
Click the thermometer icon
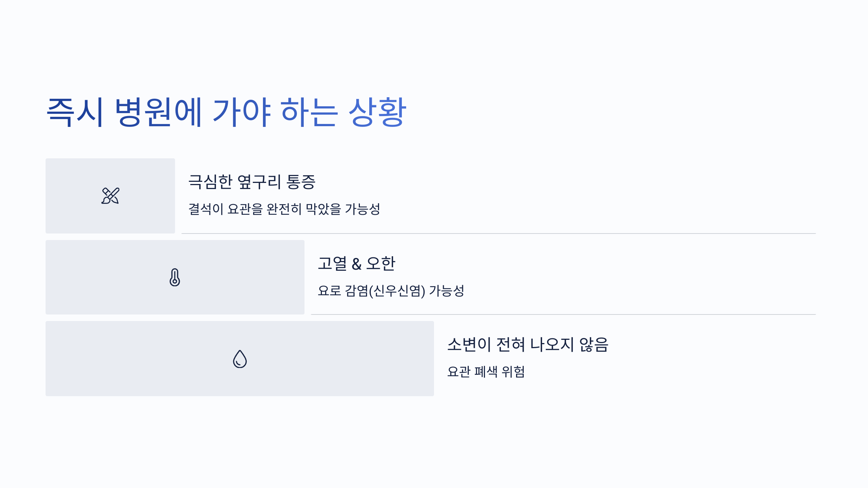tap(175, 277)
